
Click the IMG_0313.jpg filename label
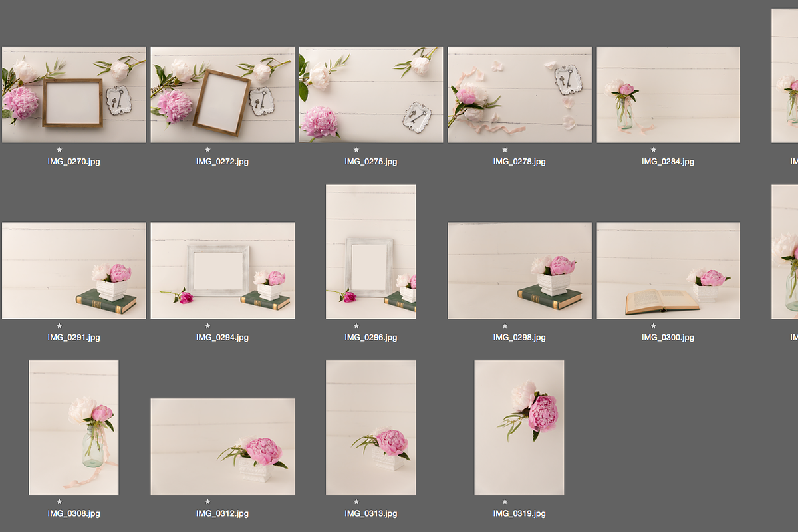point(371,514)
